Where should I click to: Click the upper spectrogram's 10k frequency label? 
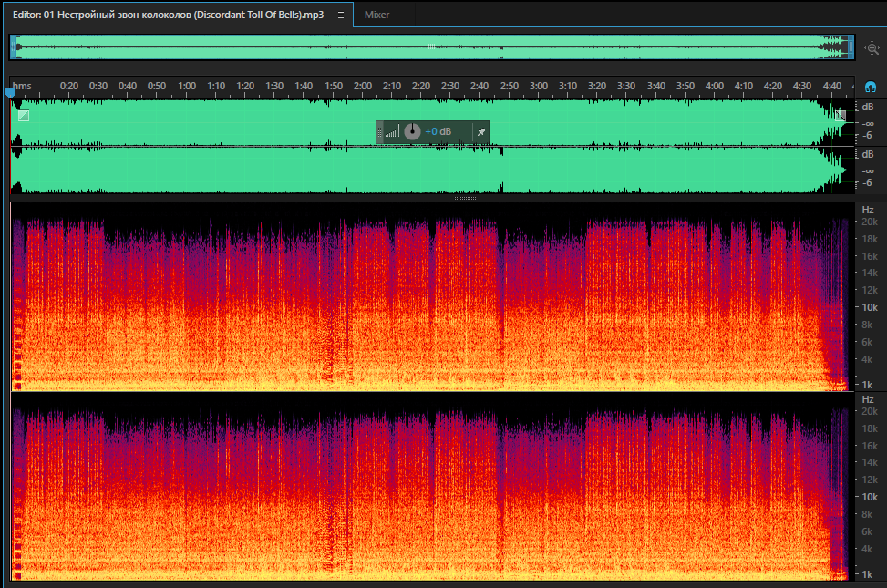870,307
